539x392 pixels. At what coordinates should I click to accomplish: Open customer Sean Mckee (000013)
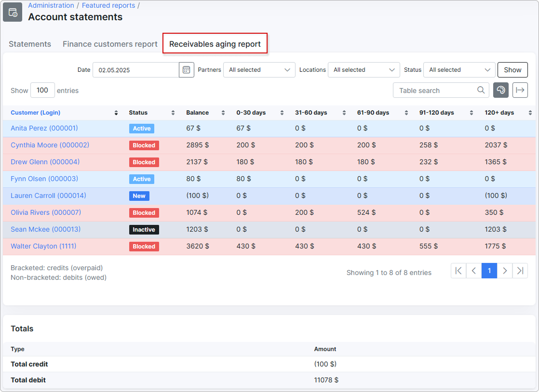pyautogui.click(x=46, y=229)
